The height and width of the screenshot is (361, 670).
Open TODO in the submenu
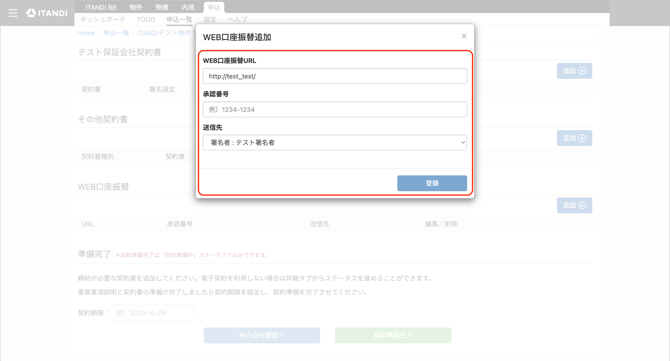[x=146, y=20]
